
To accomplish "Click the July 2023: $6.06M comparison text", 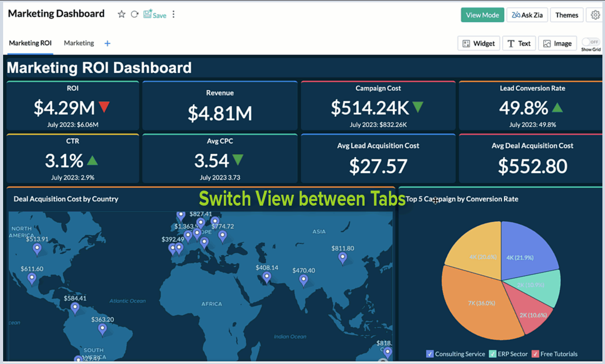I will pos(73,125).
